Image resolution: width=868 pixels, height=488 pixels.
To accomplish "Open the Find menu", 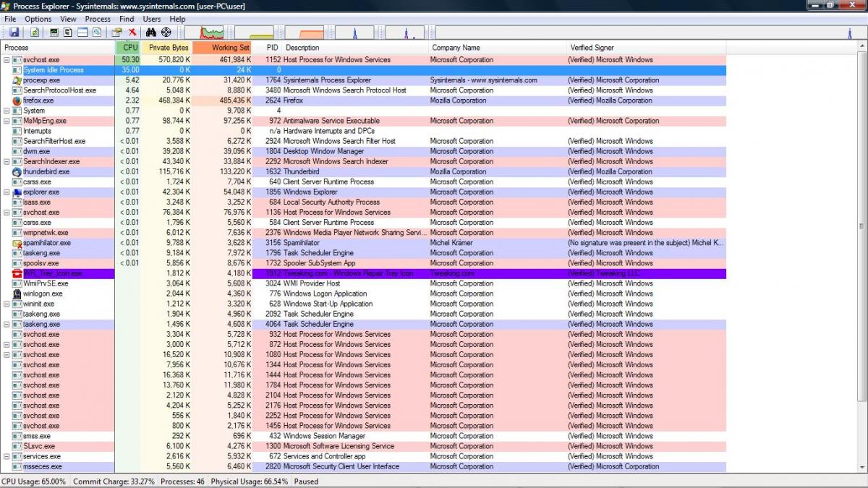I will [127, 19].
